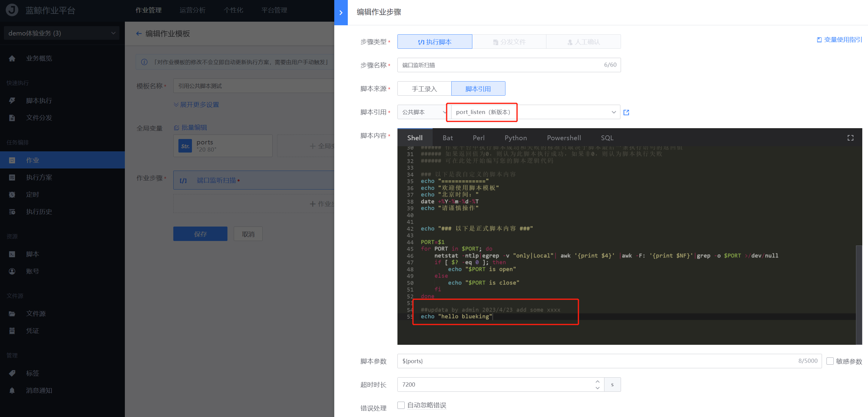The height and width of the screenshot is (417, 868).
Task: Switch to Powershell script tab
Action: tap(564, 138)
